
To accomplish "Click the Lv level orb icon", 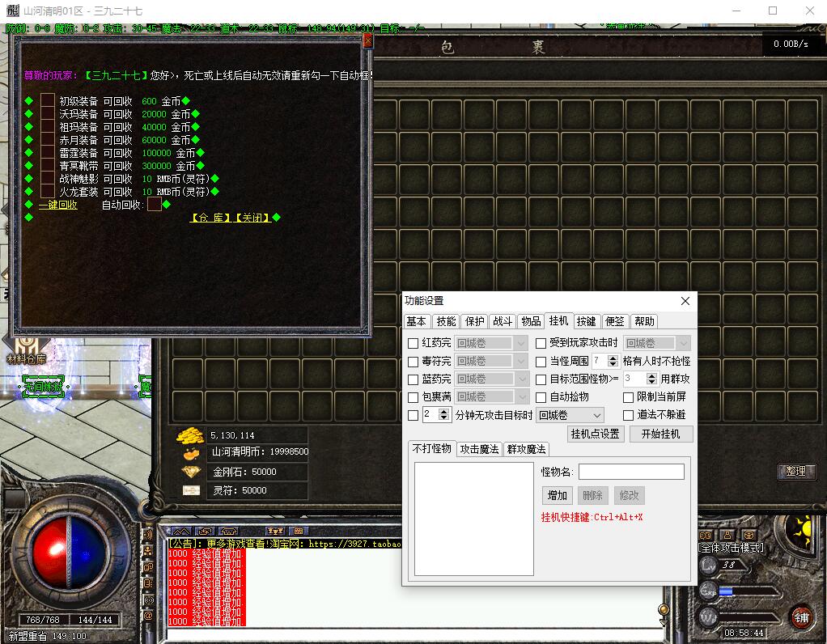I will click(x=709, y=565).
